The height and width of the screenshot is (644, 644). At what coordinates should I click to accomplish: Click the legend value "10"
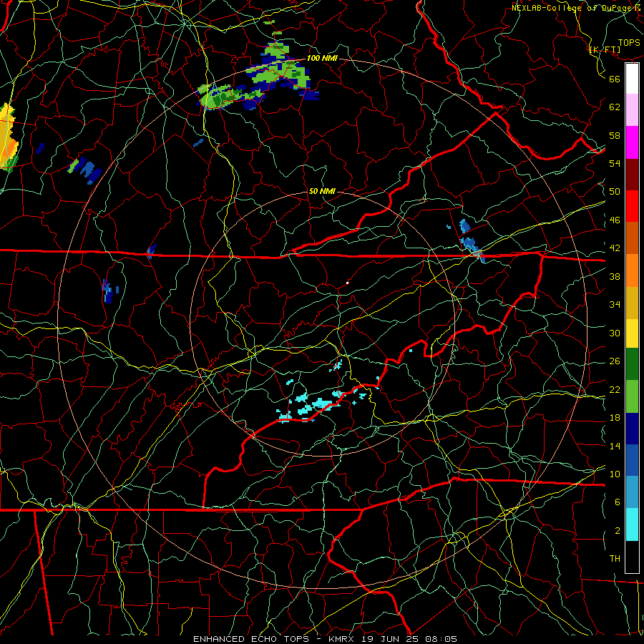tap(615, 474)
